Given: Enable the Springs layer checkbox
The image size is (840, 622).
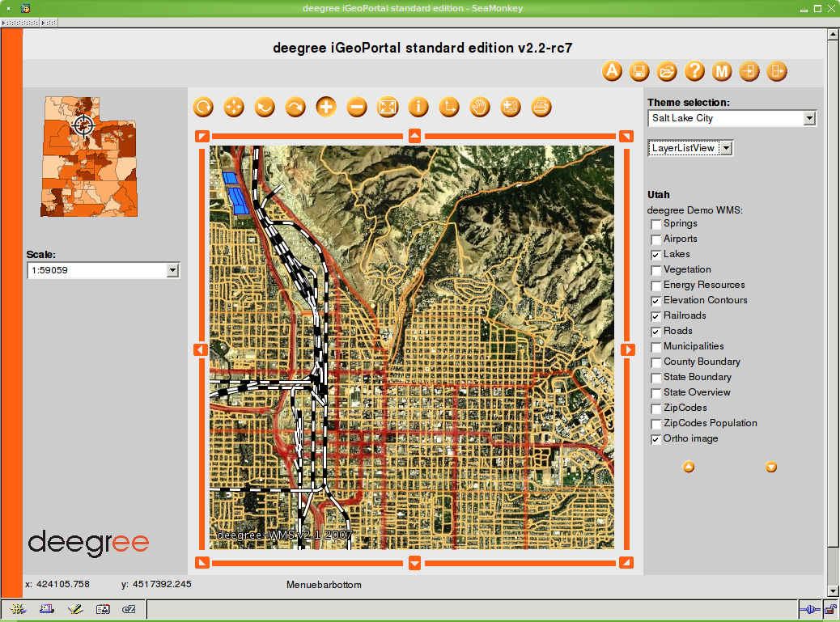Looking at the screenshot, I should coord(655,224).
